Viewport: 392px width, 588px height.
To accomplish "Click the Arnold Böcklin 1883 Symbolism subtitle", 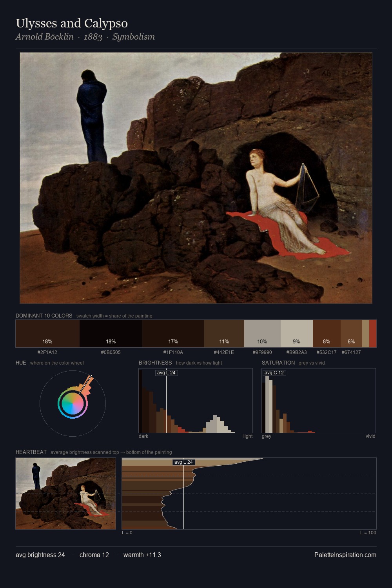I will pos(85,37).
